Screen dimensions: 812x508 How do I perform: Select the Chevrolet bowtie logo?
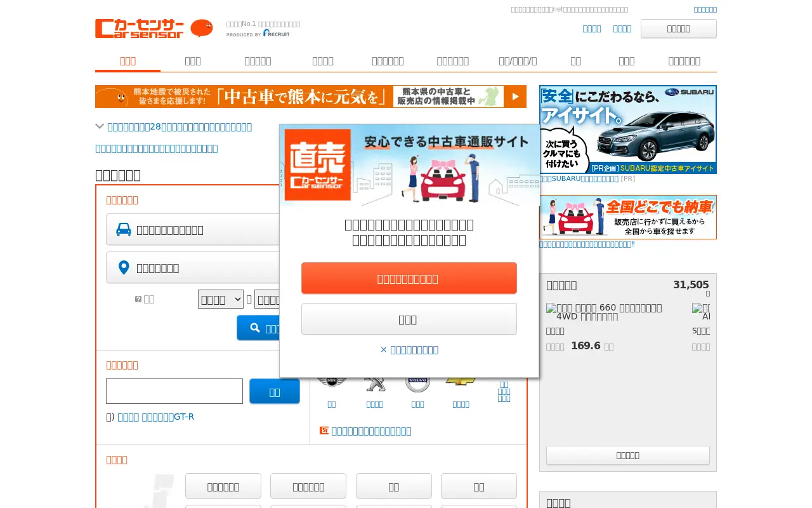point(461,380)
